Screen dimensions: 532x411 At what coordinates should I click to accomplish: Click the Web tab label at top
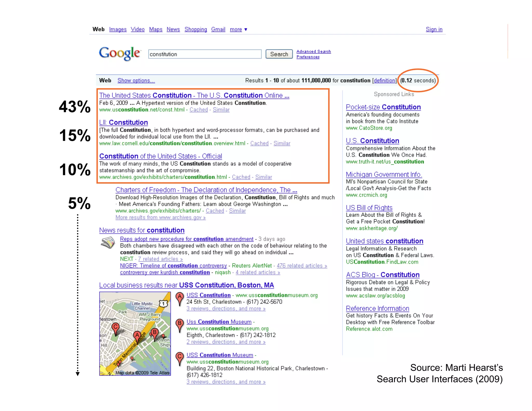(x=98, y=29)
